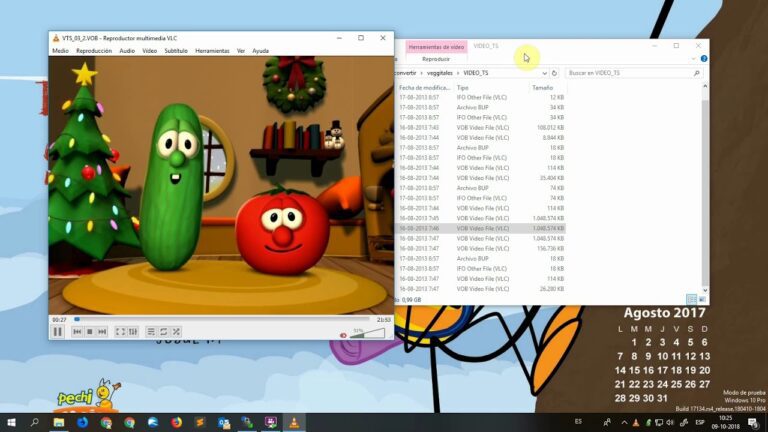Open the Subtítulo menu
Image resolution: width=768 pixels, height=432 pixels.
tap(176, 51)
